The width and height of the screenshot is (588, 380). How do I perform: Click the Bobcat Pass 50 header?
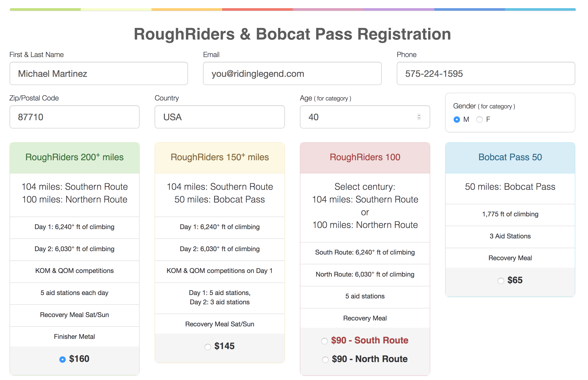[510, 157]
